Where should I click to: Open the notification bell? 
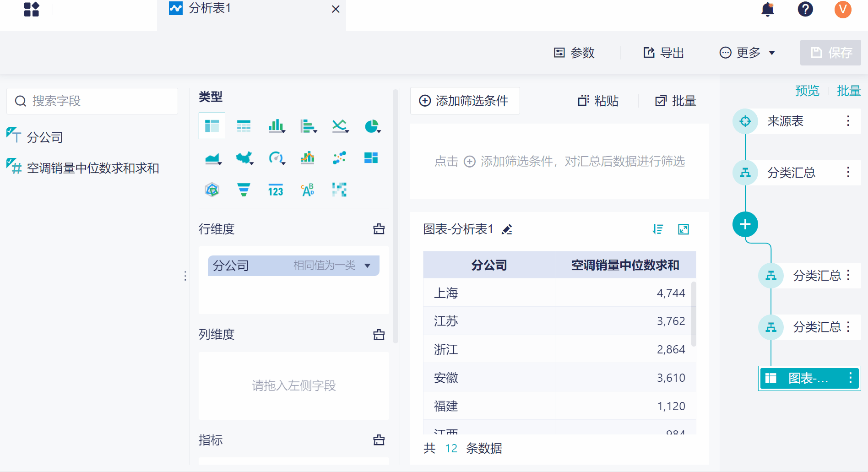(x=767, y=10)
